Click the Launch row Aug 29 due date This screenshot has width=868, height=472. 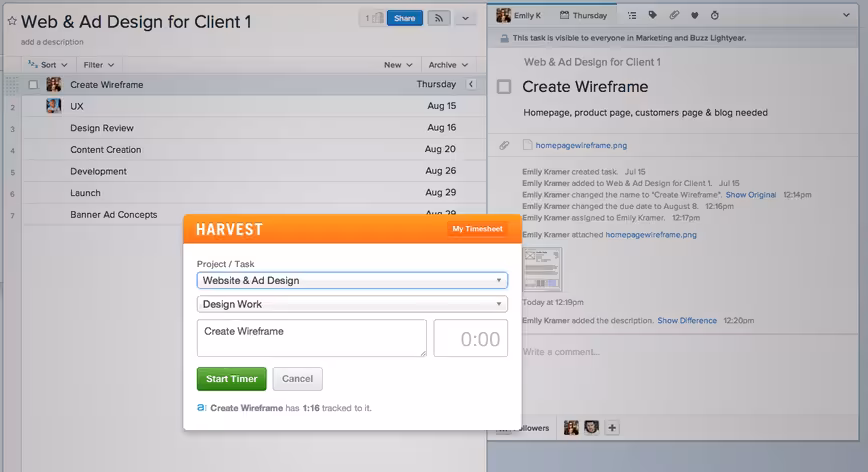coord(441,192)
